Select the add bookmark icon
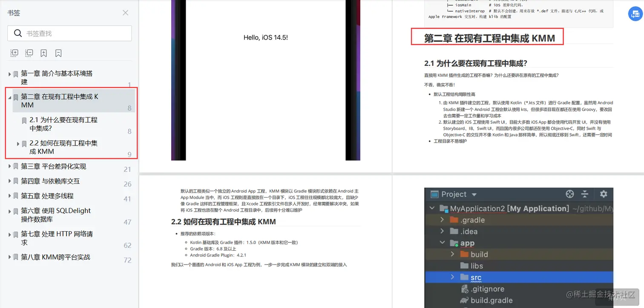This screenshot has height=308, width=644. 43,52
